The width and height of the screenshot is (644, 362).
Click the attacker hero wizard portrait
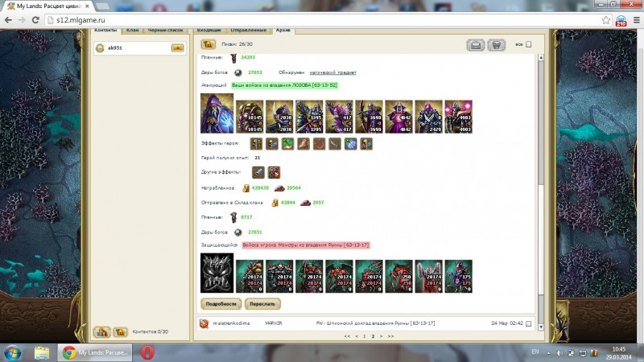point(217,113)
